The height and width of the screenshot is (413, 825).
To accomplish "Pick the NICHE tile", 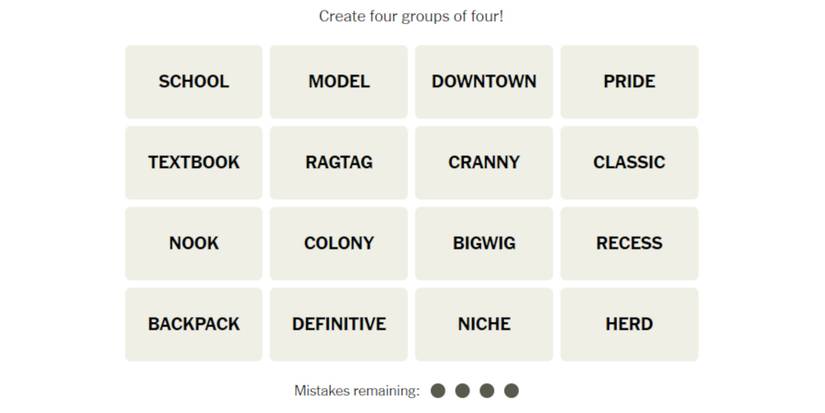I will pyautogui.click(x=484, y=324).
